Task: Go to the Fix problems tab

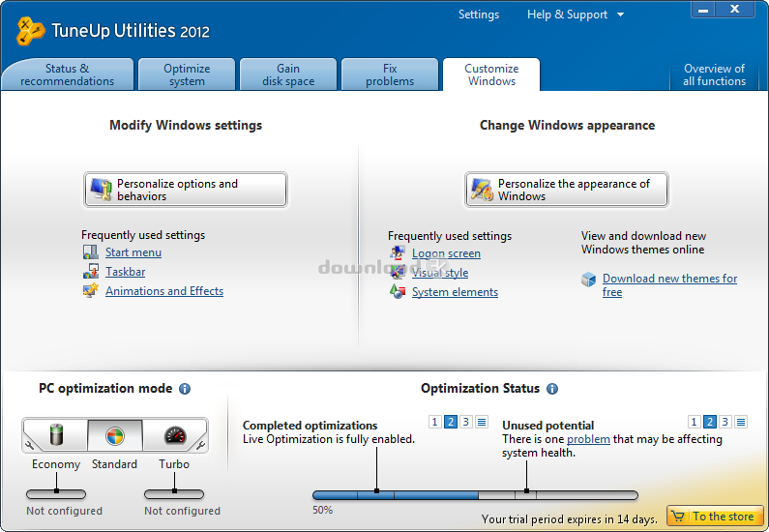Action: pos(390,74)
